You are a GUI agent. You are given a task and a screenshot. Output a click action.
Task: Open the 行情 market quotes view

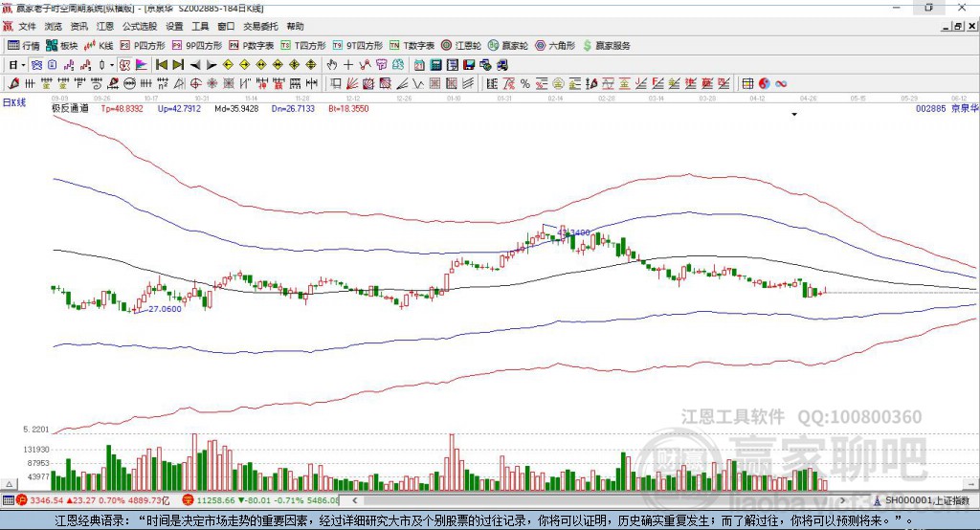pyautogui.click(x=23, y=46)
